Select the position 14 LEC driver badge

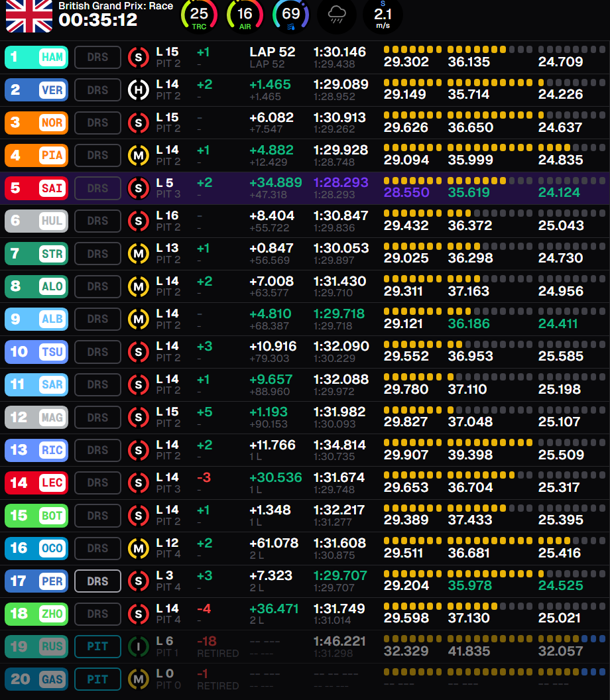(36, 483)
